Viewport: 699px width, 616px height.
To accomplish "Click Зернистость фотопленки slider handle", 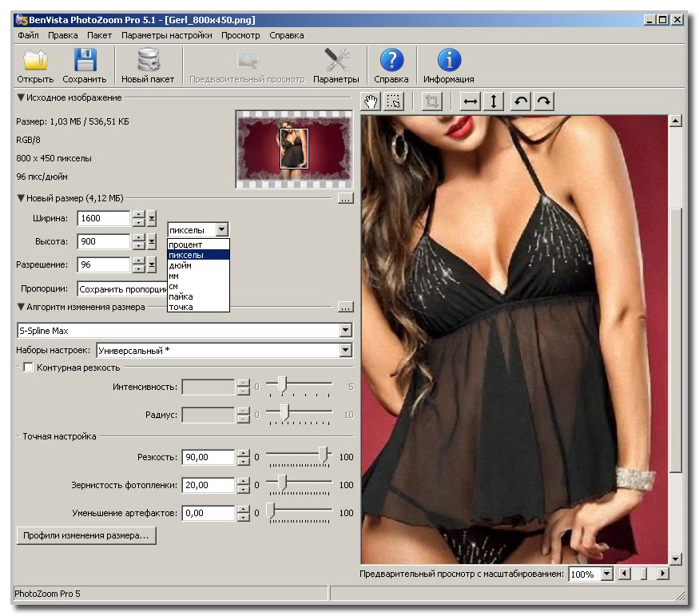I will [282, 483].
